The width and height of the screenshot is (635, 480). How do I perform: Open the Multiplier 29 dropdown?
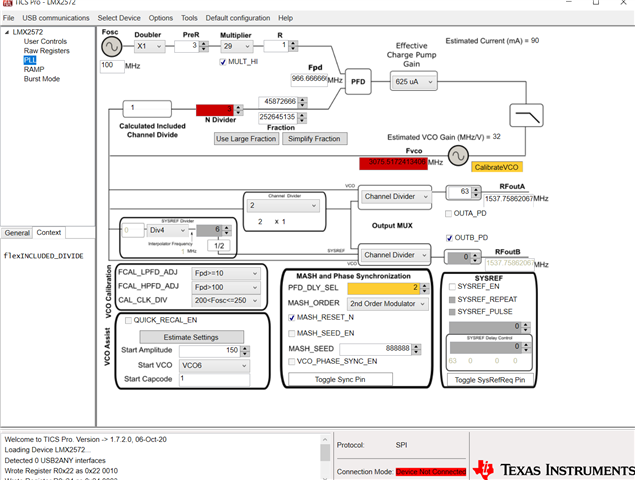tap(237, 46)
